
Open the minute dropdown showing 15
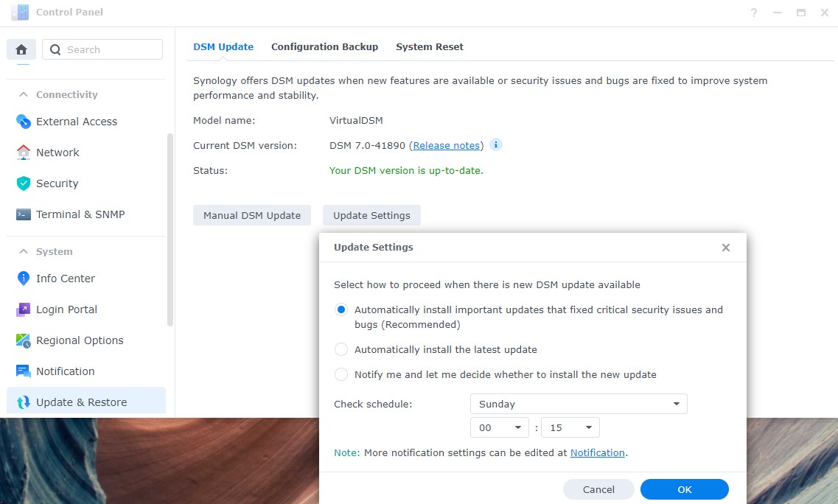(x=570, y=427)
